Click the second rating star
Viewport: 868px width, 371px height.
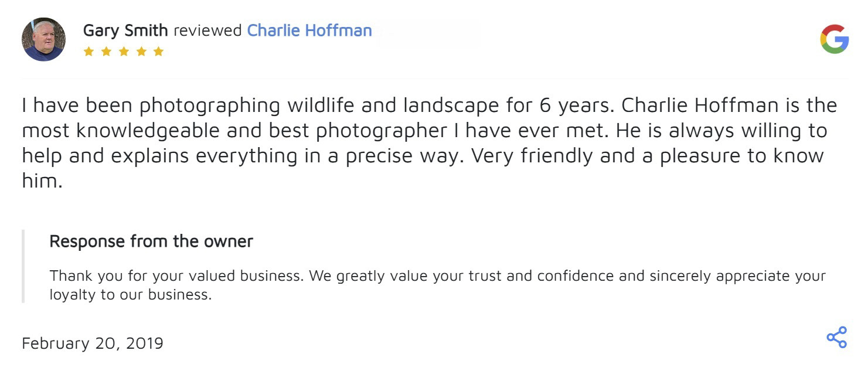coord(106,52)
